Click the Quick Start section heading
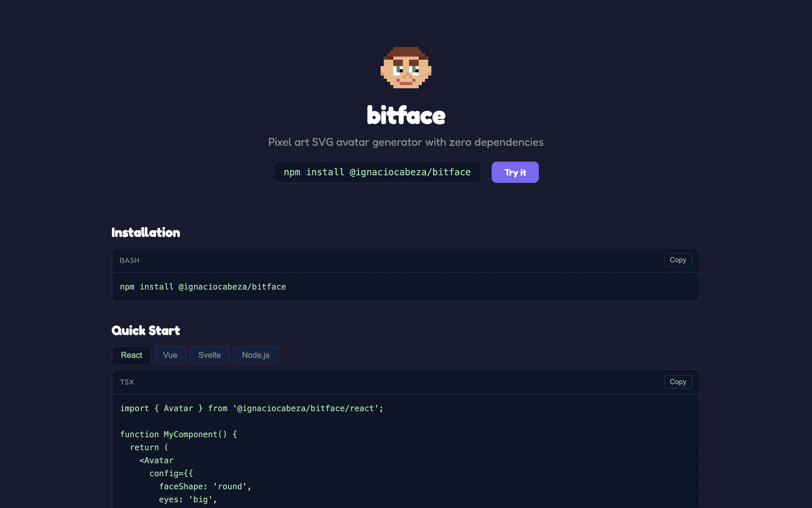The width and height of the screenshot is (812, 508). [145, 330]
